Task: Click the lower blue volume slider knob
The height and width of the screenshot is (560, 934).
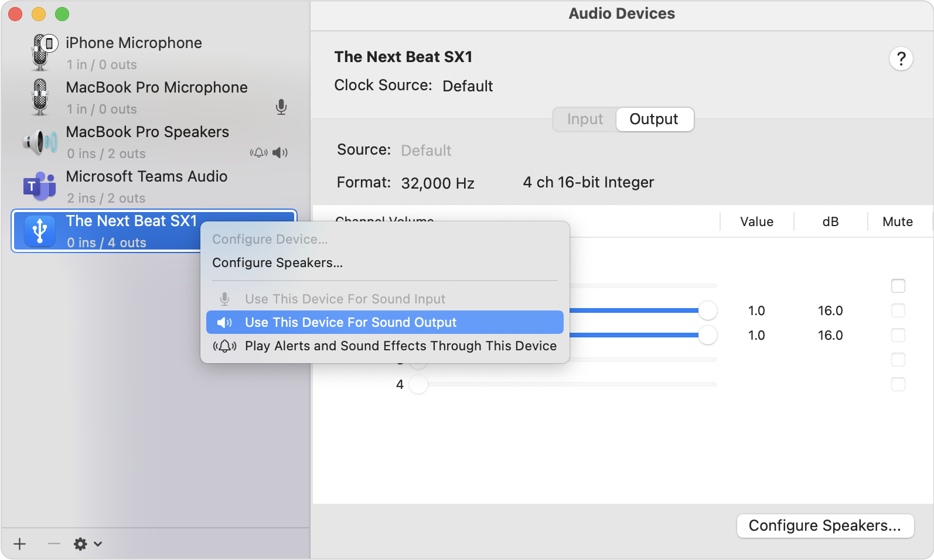Action: coord(708,335)
